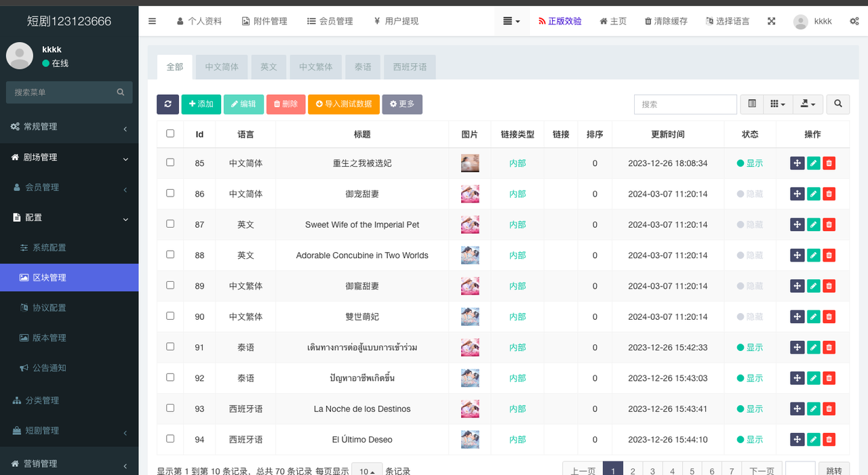
Task: Check the checkbox for row 92
Action: tap(170, 377)
